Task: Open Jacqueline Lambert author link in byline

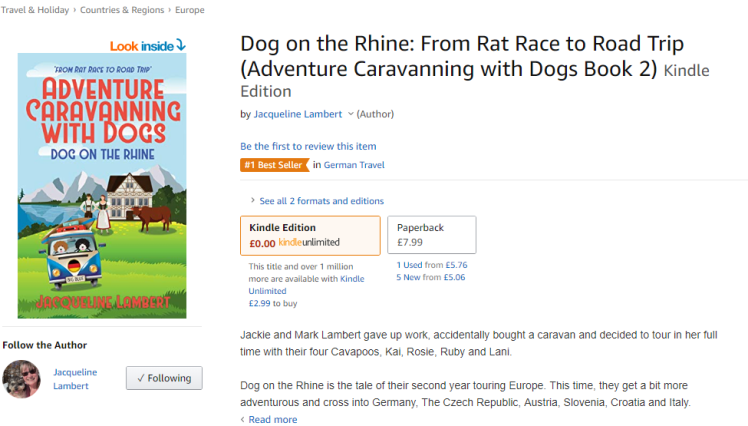Action: click(x=298, y=115)
